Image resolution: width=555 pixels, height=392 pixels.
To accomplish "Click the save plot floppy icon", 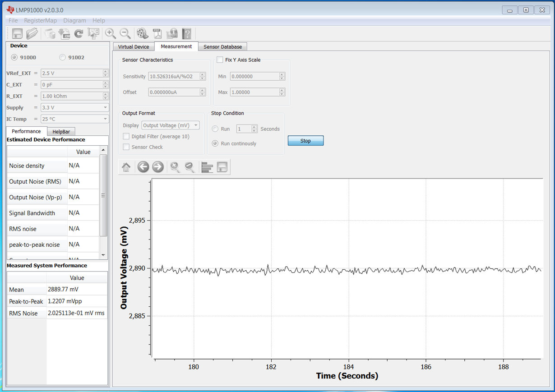I will point(222,167).
